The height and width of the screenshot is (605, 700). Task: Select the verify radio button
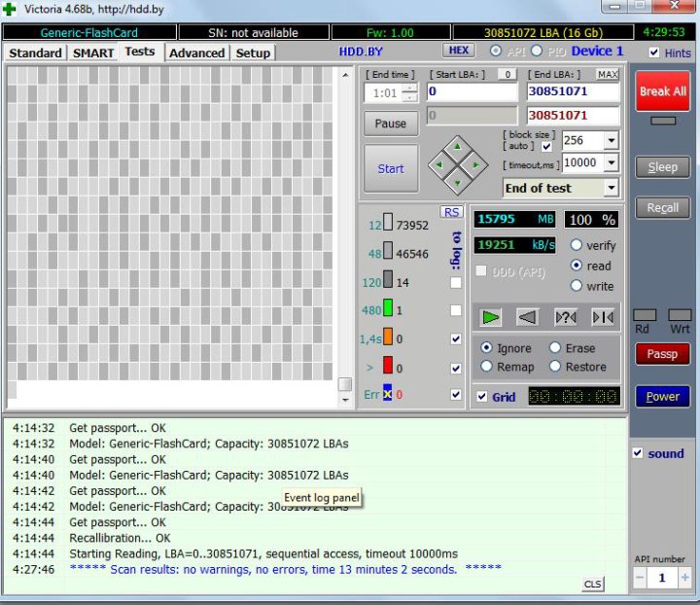point(577,245)
